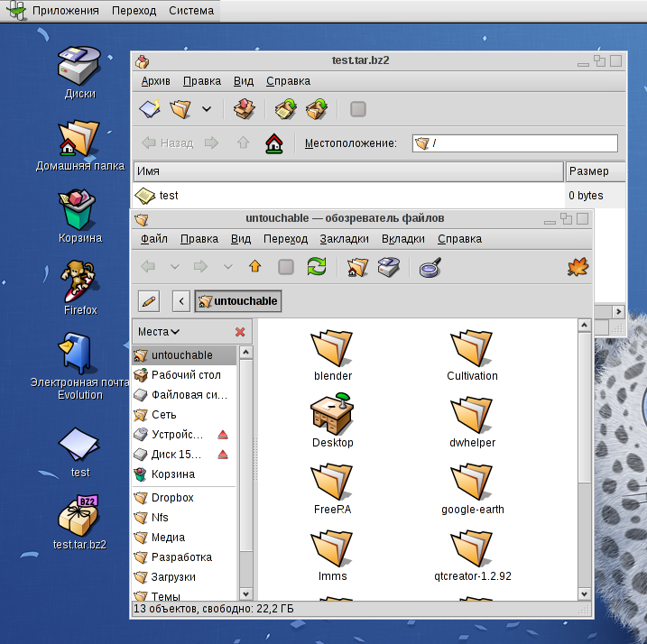Open an archive with the folder toolbar icon
Image resolution: width=647 pixels, height=644 pixels.
[180, 109]
